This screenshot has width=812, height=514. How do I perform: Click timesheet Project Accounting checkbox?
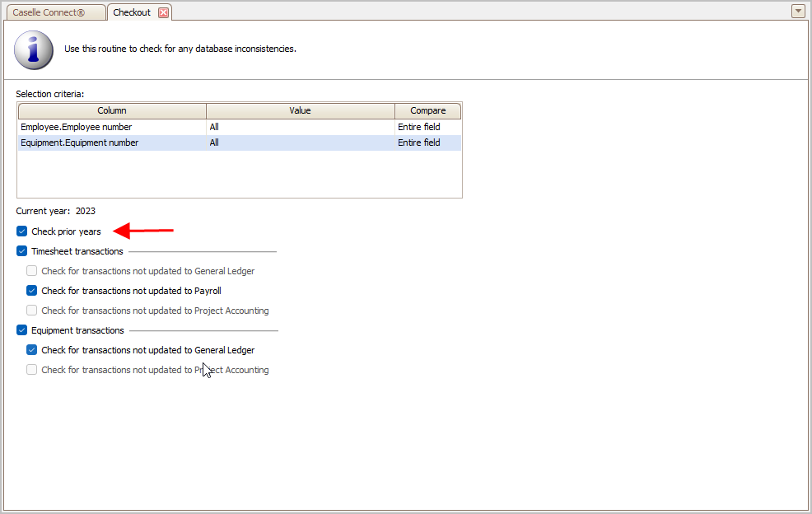31,311
